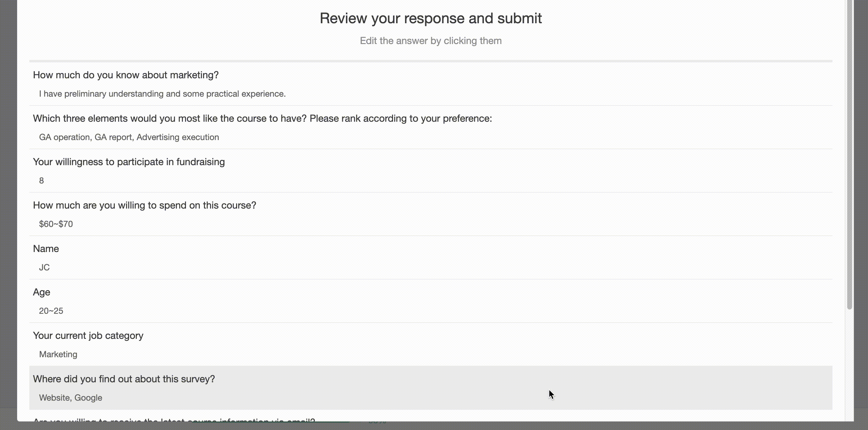Edit the fundraising willingness rating of 8
This screenshot has height=430, width=868.
click(x=128, y=162)
